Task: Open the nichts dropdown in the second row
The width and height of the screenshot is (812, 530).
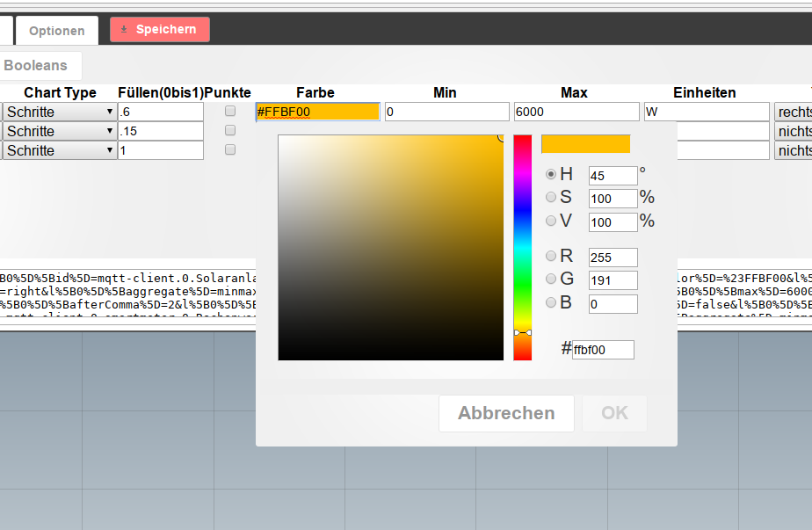Action: (795, 130)
